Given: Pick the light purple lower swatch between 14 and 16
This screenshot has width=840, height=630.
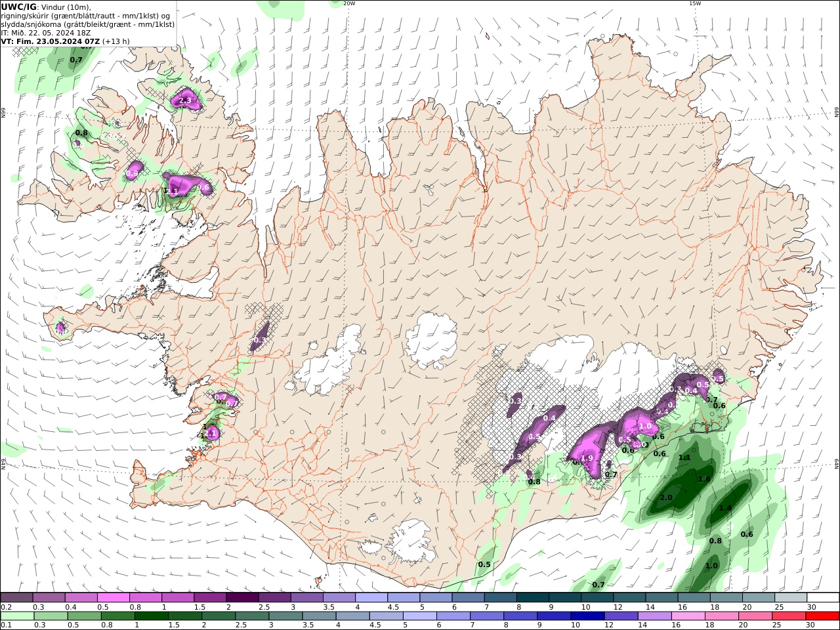Looking at the screenshot, I should tap(655, 616).
